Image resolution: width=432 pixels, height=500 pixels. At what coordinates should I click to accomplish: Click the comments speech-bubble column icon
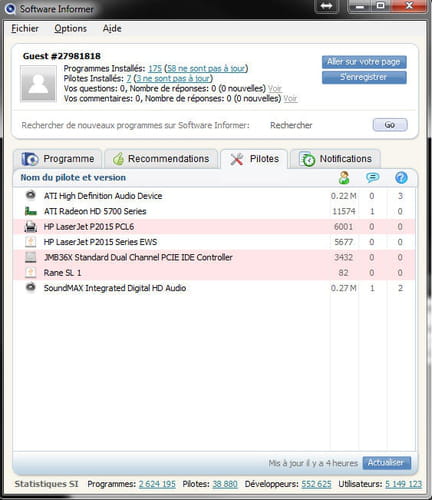[x=372, y=177]
